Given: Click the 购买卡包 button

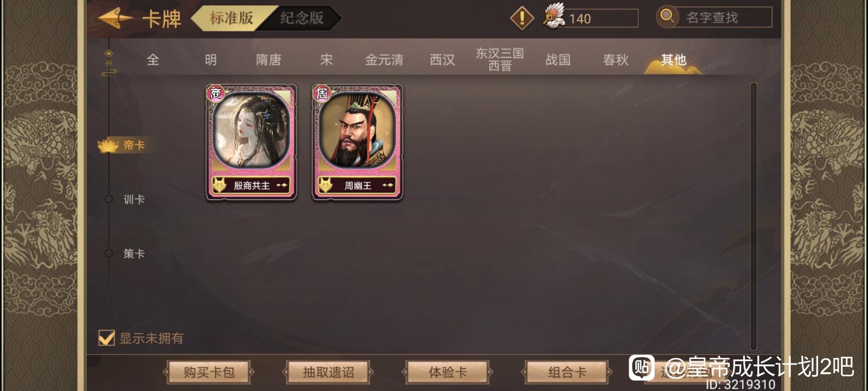Looking at the screenshot, I should tap(209, 373).
